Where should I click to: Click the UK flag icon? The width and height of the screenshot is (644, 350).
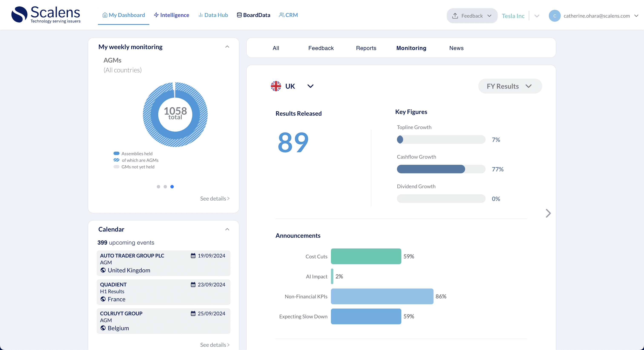276,86
